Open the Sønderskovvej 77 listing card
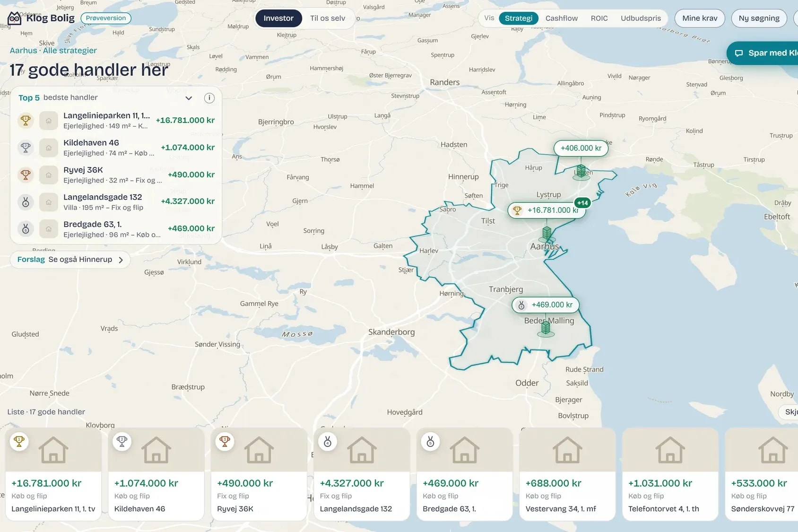 [x=762, y=474]
